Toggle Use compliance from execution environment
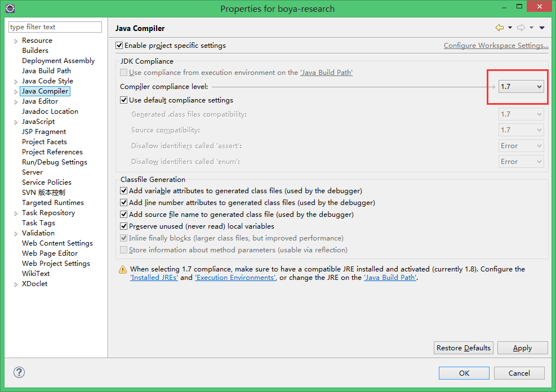556x392 pixels. point(124,72)
